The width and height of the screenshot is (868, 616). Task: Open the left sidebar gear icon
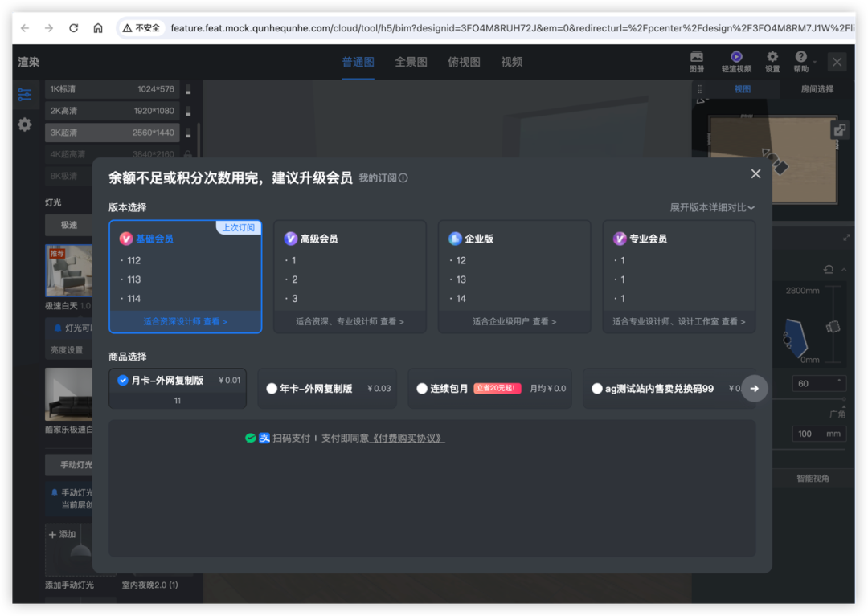click(25, 124)
